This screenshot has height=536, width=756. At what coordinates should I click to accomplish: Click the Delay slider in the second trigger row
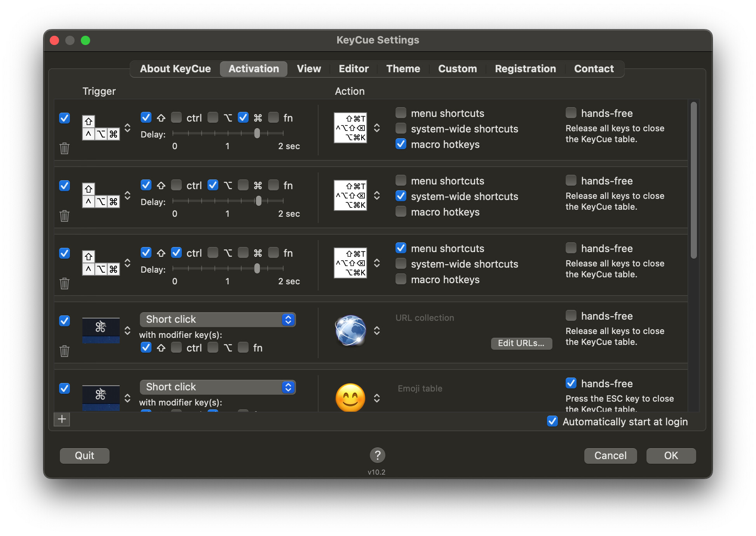(228, 201)
